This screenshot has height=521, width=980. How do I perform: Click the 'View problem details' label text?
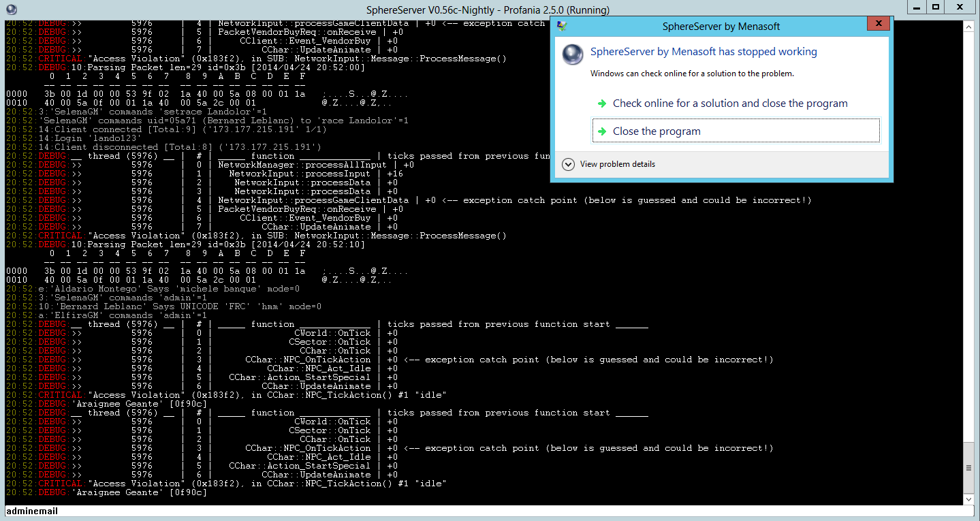pyautogui.click(x=617, y=164)
